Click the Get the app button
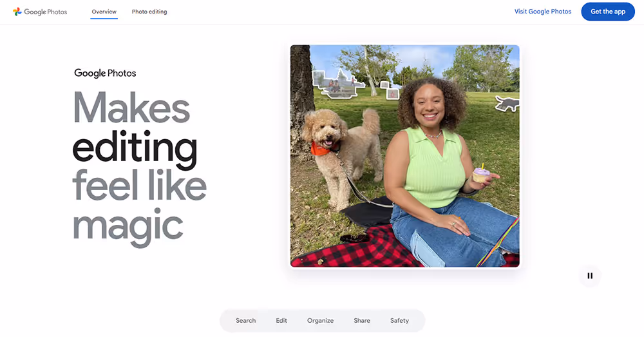 pyautogui.click(x=608, y=12)
